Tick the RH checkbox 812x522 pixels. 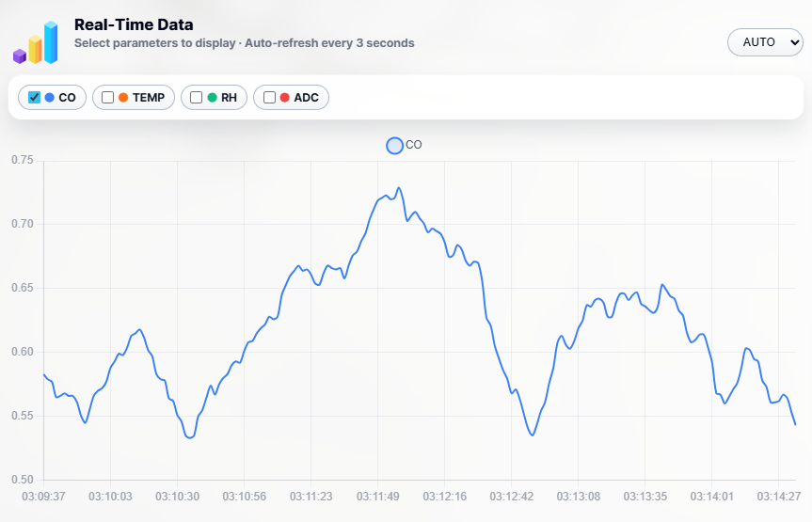[197, 98]
